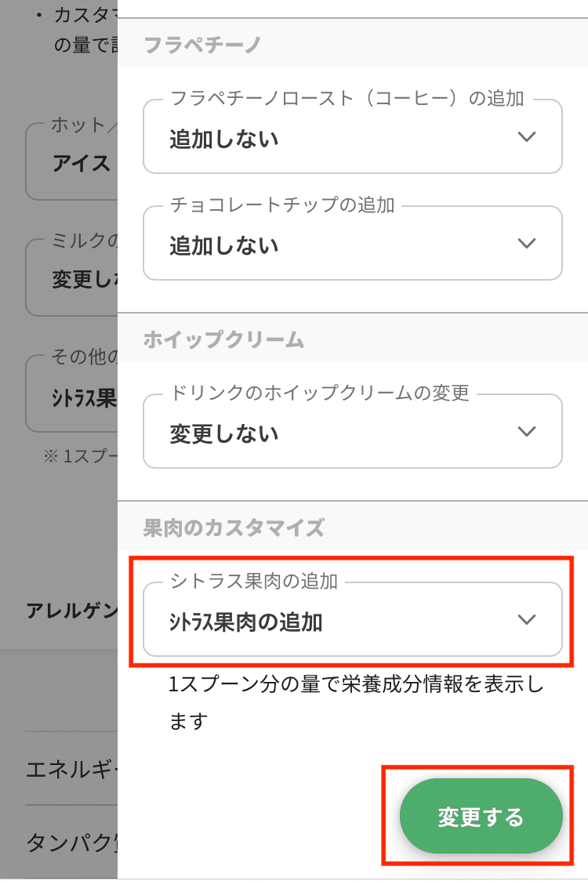
Task: Click the ホイップクリーム section header
Action: click(223, 339)
